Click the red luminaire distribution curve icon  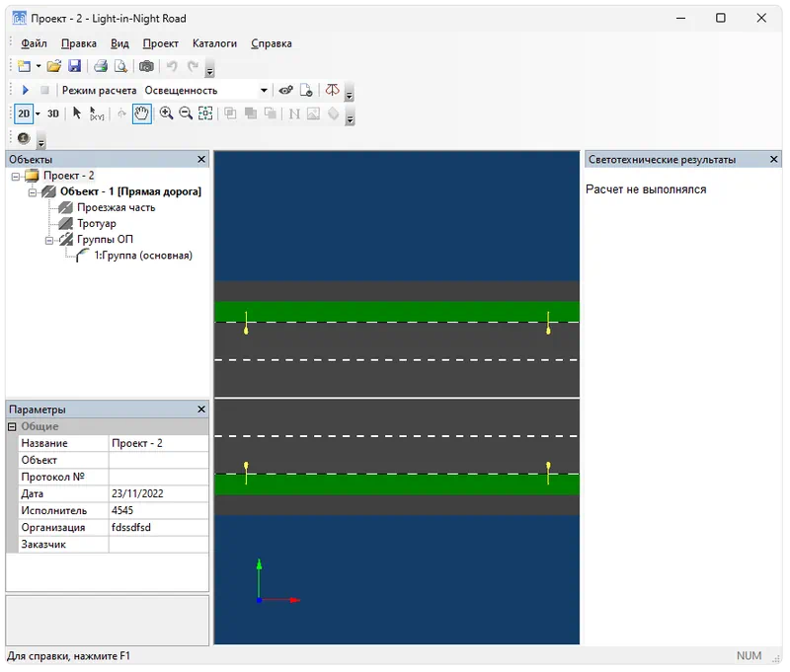click(332, 90)
